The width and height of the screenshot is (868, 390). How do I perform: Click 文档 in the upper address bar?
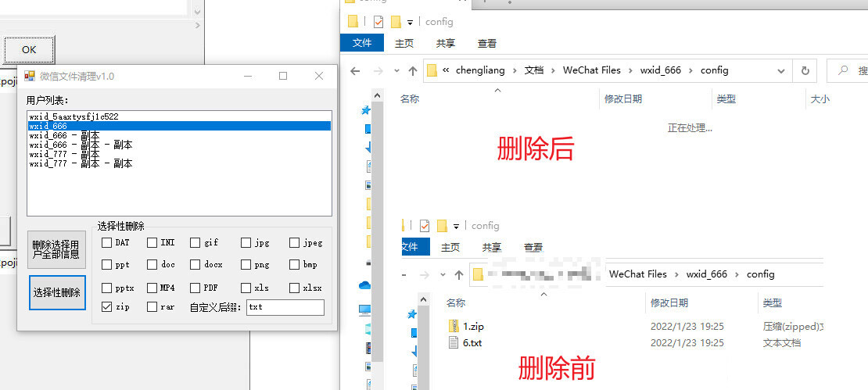pyautogui.click(x=534, y=70)
